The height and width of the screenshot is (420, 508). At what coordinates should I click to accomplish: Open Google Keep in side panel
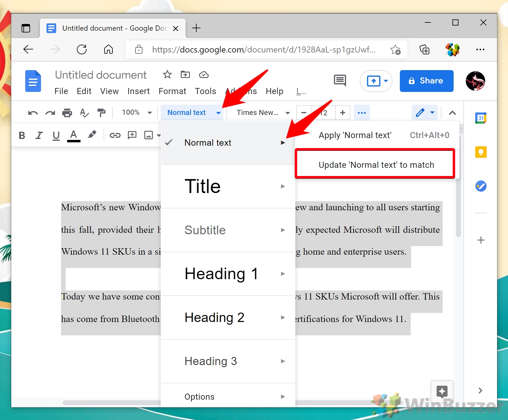[481, 152]
